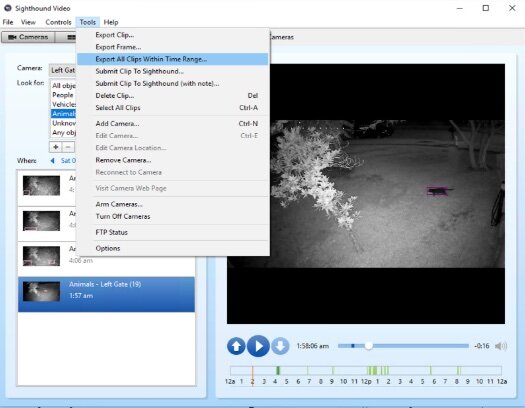Open FTP Status from Tools menu

pyautogui.click(x=173, y=232)
